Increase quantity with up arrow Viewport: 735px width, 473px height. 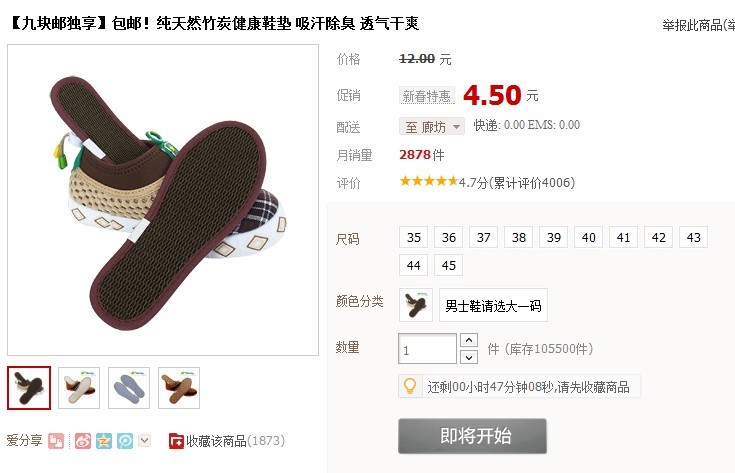[x=469, y=340]
